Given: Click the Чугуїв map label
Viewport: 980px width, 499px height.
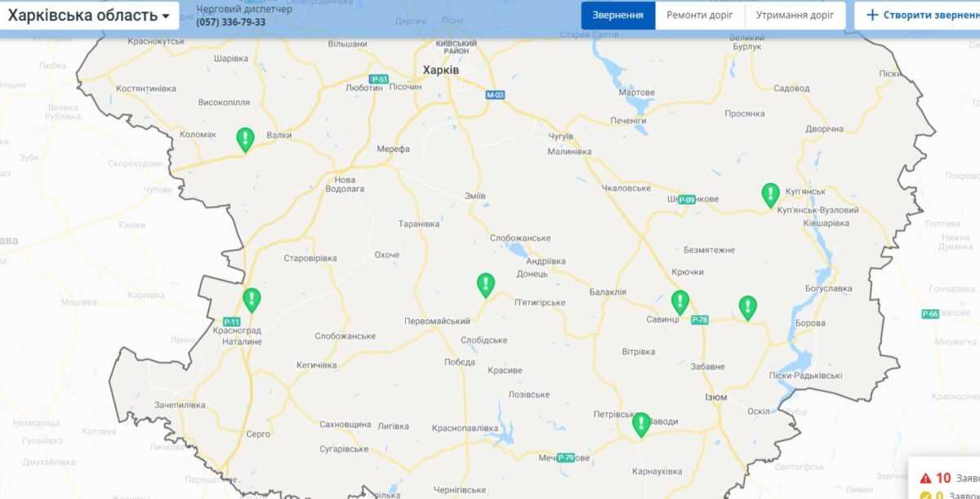Looking at the screenshot, I should 560,136.
